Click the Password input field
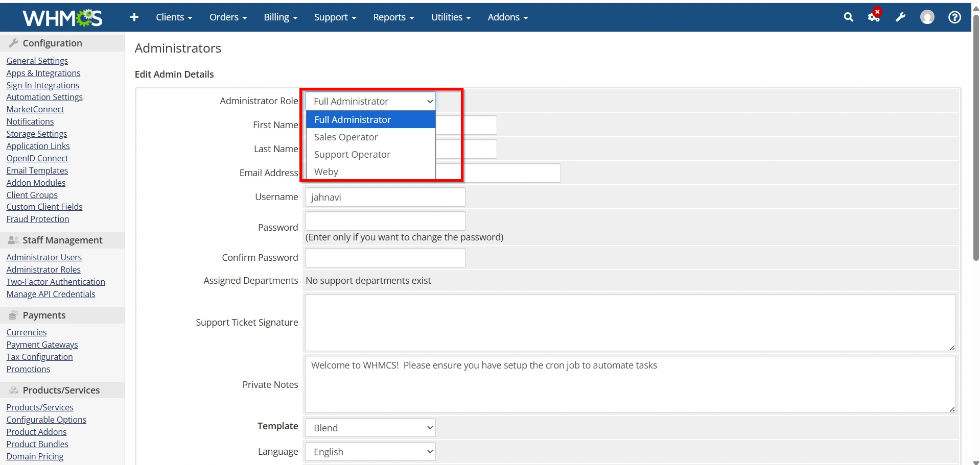The image size is (980, 465). pos(385,221)
